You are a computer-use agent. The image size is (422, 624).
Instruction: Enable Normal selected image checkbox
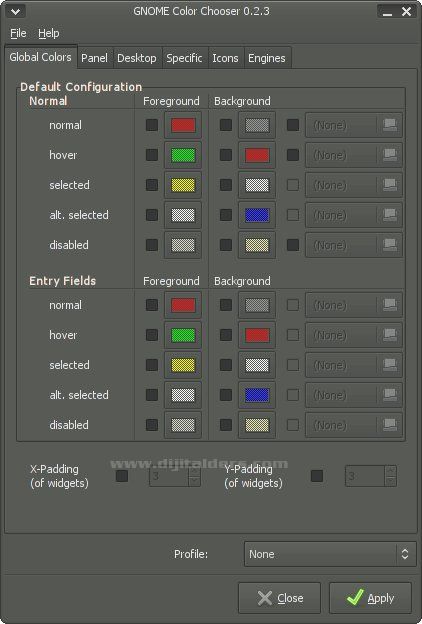click(293, 185)
